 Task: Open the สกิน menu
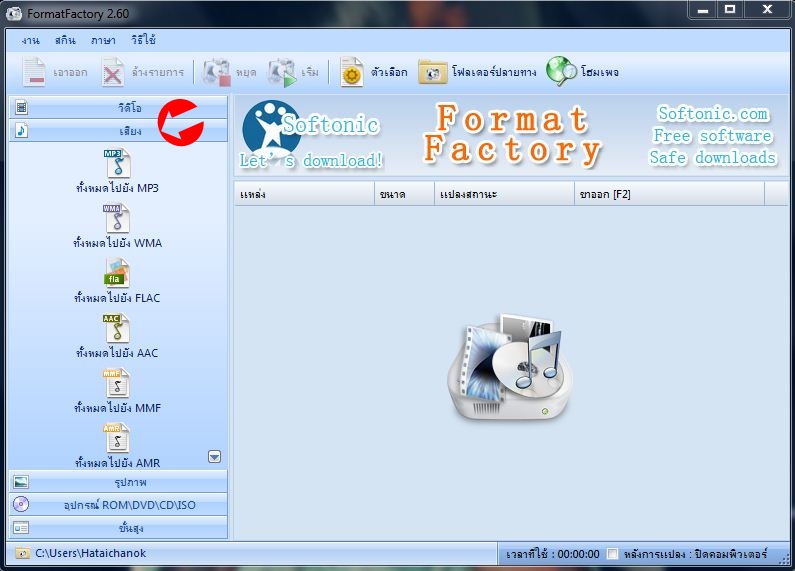tap(65, 40)
